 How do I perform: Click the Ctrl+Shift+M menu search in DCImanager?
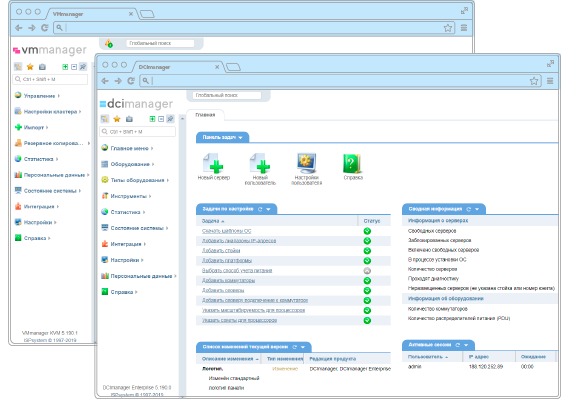coord(138,132)
